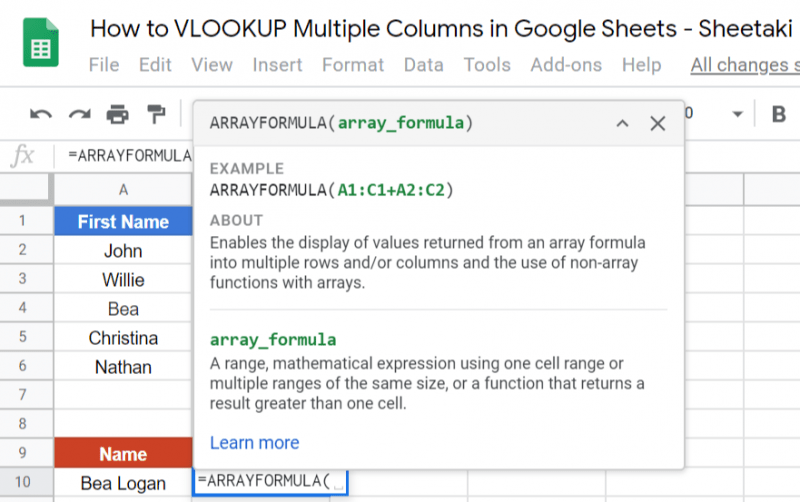Open the font size dropdown arrow

(x=737, y=114)
